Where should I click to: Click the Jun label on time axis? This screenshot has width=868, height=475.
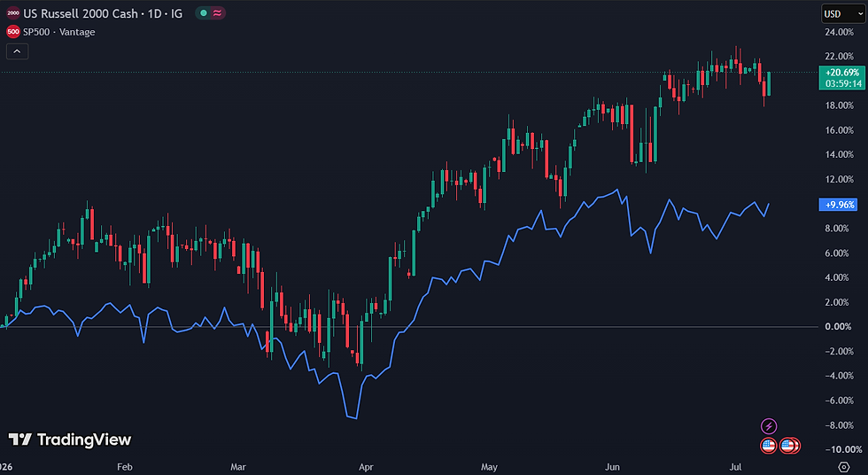coord(612,467)
